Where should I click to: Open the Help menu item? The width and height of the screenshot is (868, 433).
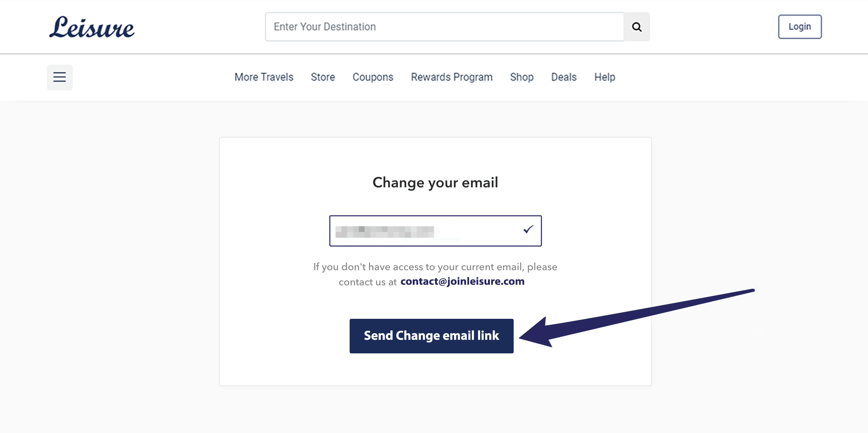tap(604, 77)
